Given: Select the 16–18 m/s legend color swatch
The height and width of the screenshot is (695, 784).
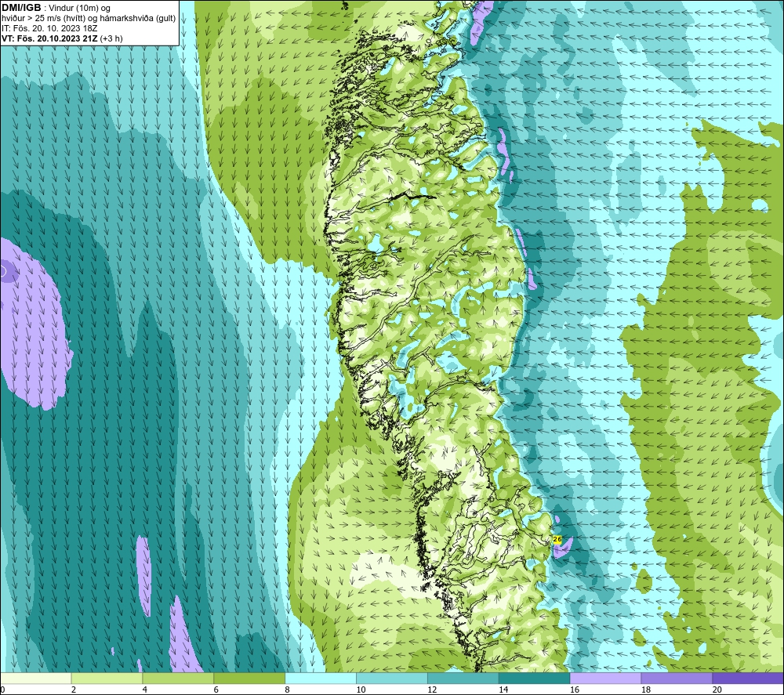Looking at the screenshot, I should tap(605, 678).
